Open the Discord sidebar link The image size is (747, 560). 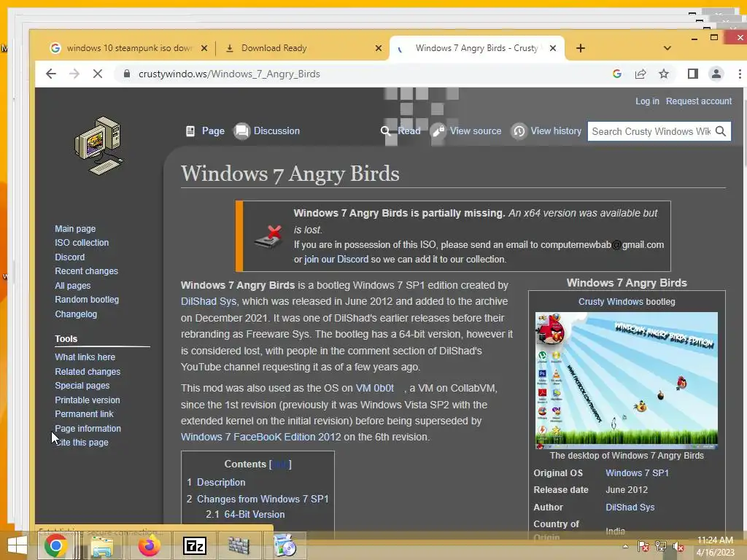[69, 257]
